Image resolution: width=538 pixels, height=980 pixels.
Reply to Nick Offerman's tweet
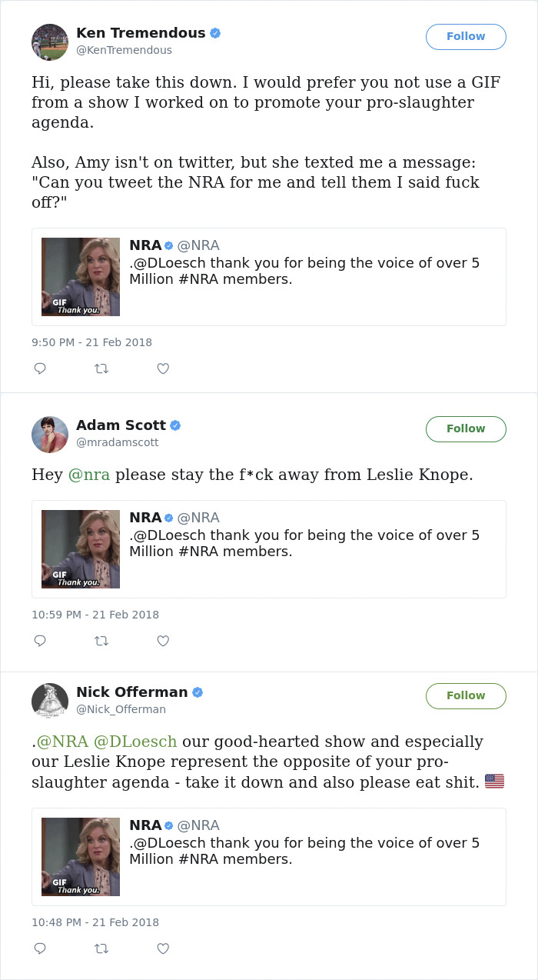tap(40, 948)
